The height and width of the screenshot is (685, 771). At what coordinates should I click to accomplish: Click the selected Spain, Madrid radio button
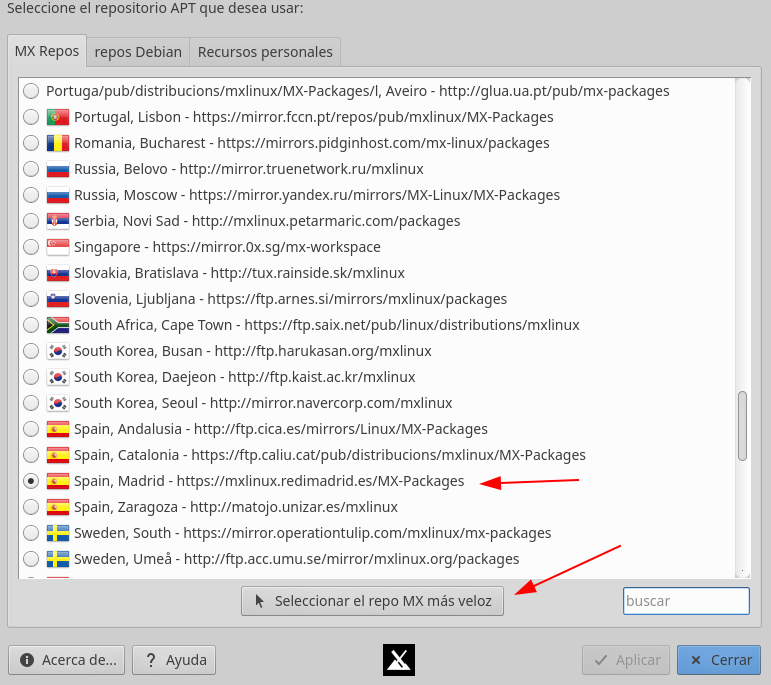31,481
